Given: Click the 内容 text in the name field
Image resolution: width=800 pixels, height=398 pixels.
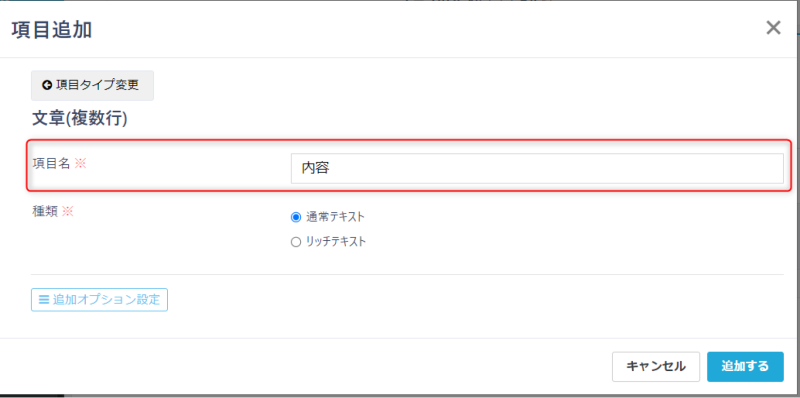Looking at the screenshot, I should (315, 168).
